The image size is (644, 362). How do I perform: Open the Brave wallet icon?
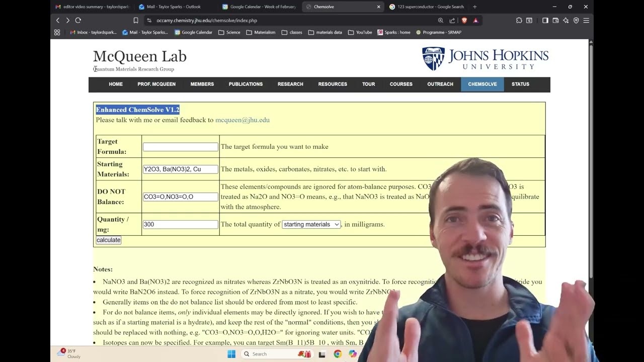[555, 21]
